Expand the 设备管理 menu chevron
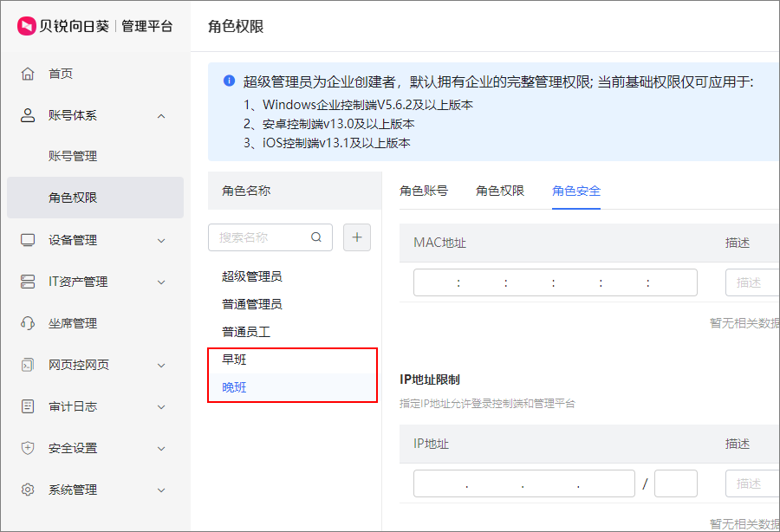The height and width of the screenshot is (532, 780). (161, 241)
